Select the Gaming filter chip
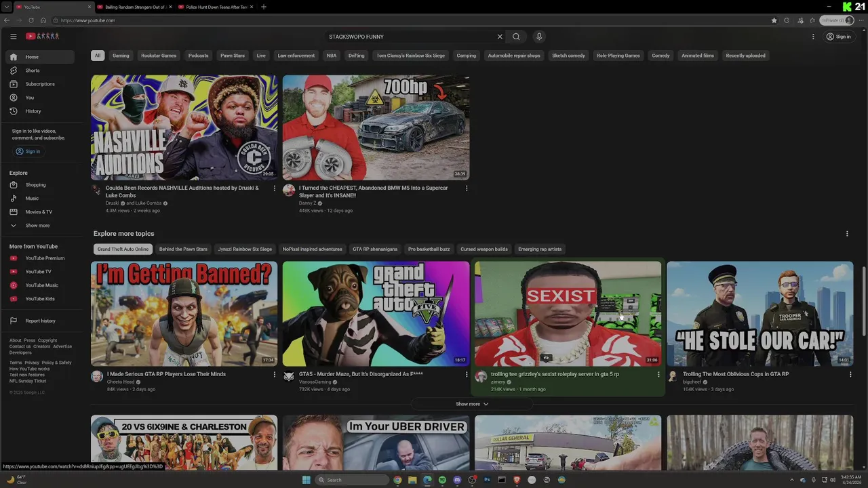This screenshot has height=488, width=868. click(x=121, y=56)
